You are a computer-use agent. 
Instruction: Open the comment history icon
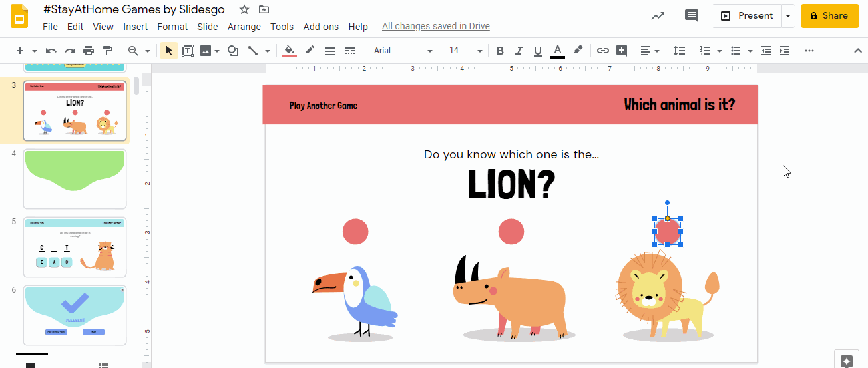692,16
